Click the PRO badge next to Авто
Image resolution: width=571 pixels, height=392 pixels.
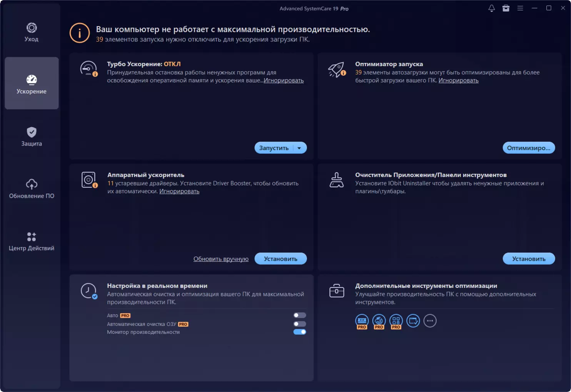pos(125,316)
